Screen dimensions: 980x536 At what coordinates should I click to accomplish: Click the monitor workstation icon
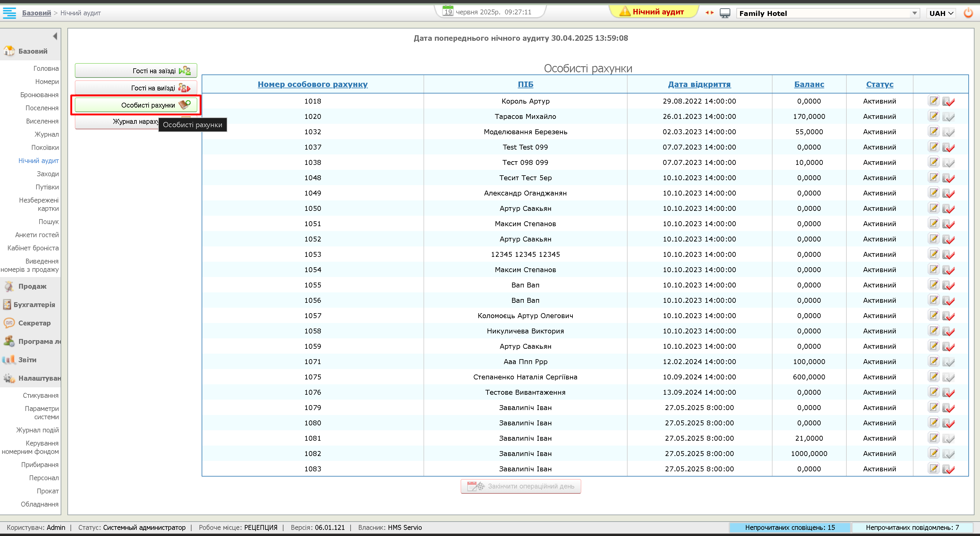(x=725, y=13)
